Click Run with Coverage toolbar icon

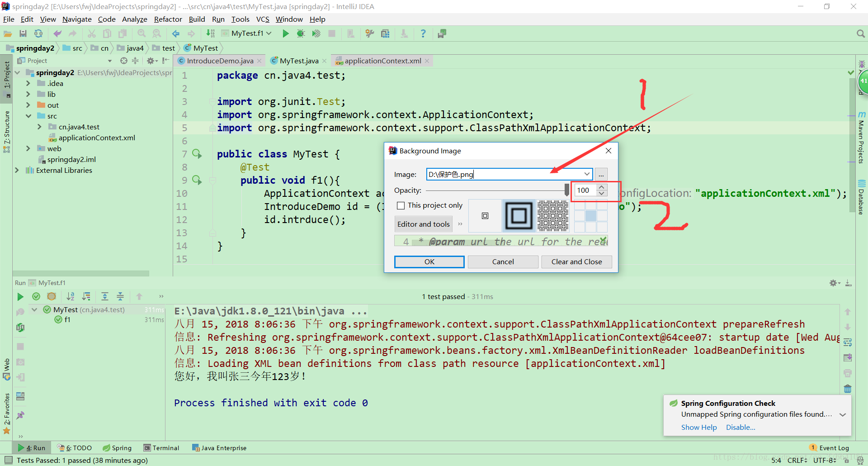click(316, 33)
